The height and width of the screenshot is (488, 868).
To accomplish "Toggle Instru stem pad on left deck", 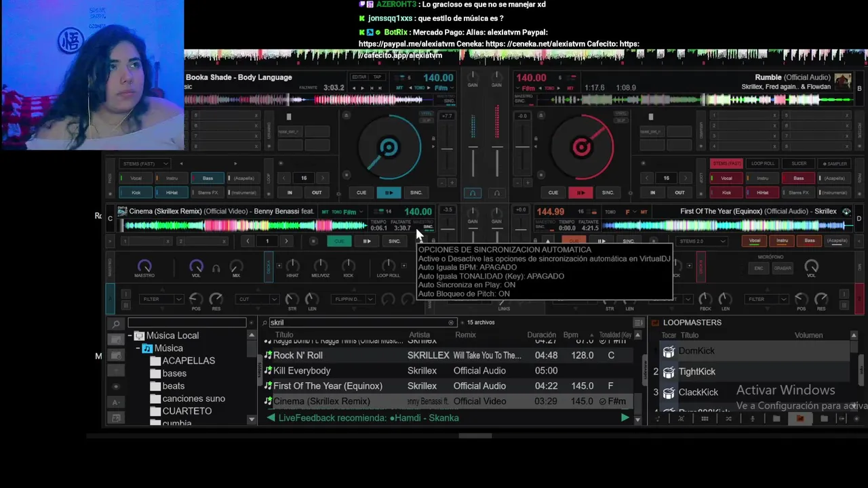I will 172,178.
